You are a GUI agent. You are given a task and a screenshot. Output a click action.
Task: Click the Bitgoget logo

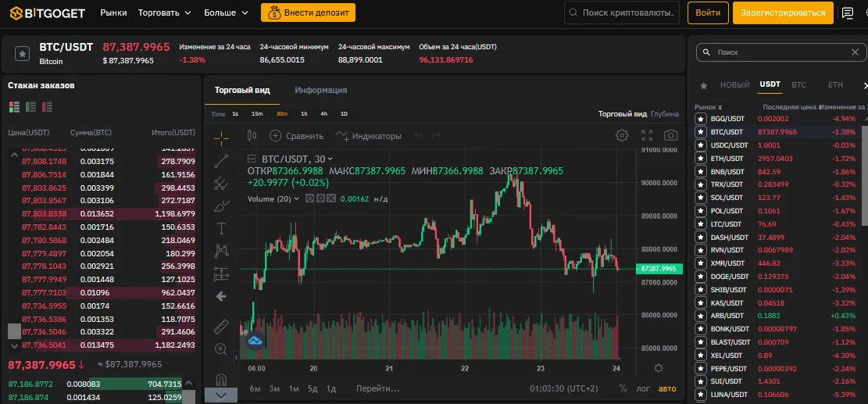tap(47, 13)
